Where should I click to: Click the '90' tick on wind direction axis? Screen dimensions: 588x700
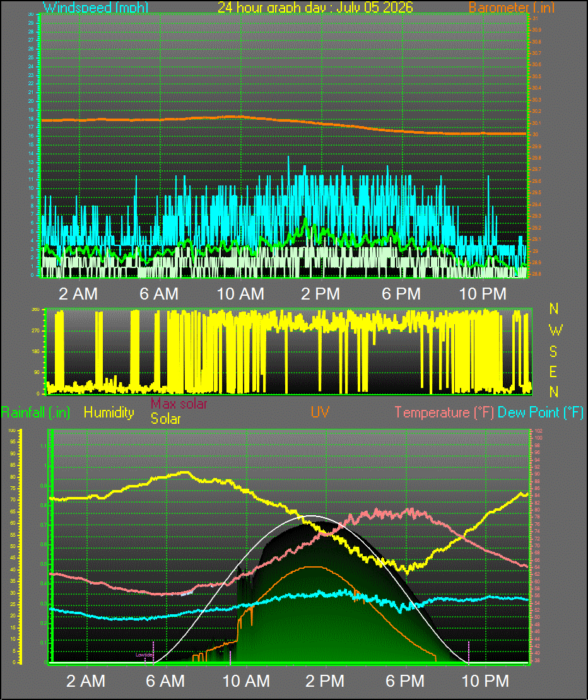[x=37, y=372]
